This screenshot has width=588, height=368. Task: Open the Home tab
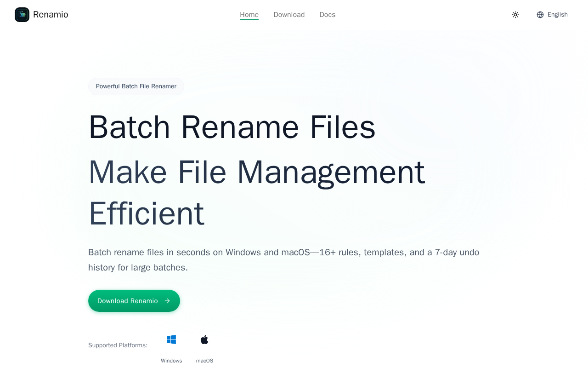tap(249, 15)
